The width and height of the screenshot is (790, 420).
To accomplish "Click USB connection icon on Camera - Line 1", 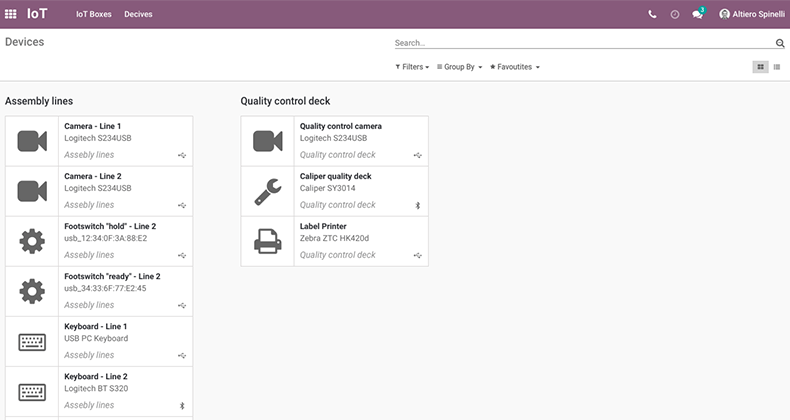I will [x=182, y=156].
